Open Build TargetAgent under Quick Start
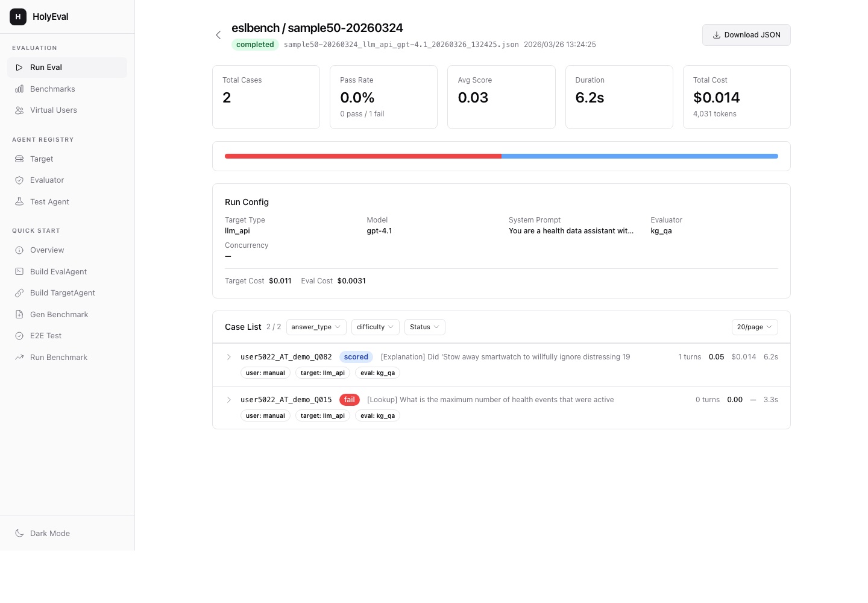The image size is (868, 603). pos(67,293)
